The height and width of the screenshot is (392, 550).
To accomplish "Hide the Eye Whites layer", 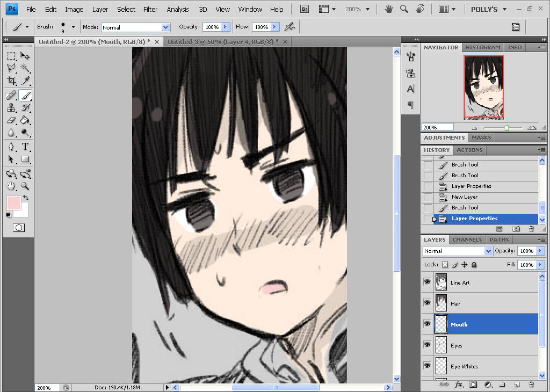I will coord(427,366).
